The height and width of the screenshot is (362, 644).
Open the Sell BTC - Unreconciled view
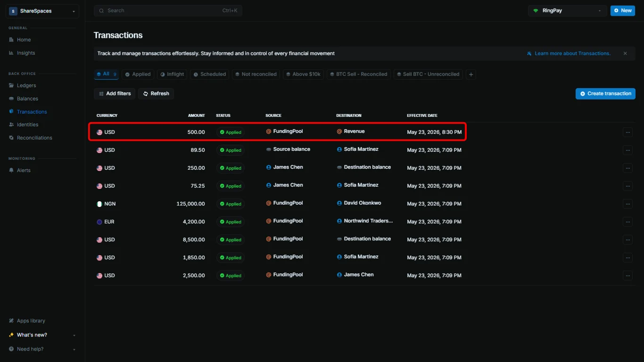click(x=428, y=74)
